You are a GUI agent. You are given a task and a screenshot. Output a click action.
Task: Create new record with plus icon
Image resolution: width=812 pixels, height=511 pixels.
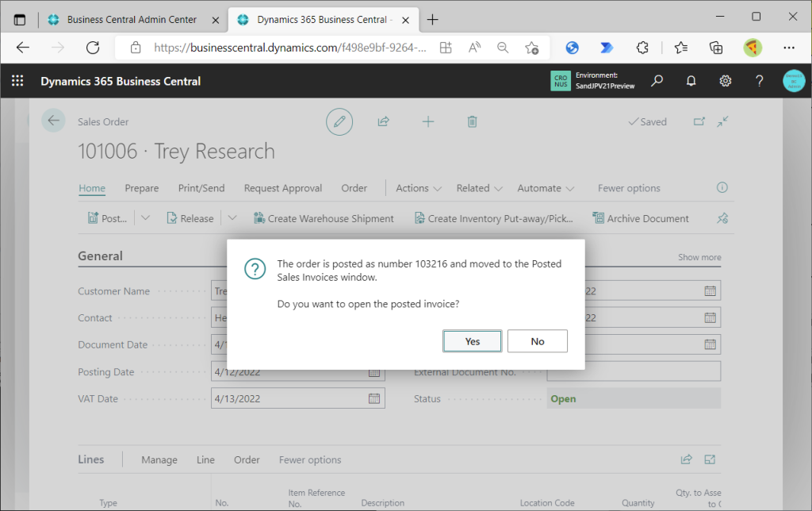[427, 121]
